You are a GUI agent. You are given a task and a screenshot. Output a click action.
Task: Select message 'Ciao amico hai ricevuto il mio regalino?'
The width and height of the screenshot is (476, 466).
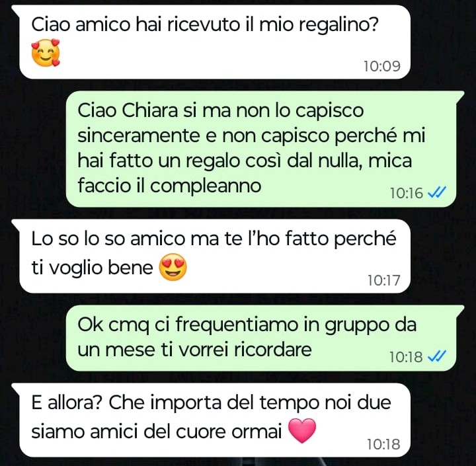(215, 42)
